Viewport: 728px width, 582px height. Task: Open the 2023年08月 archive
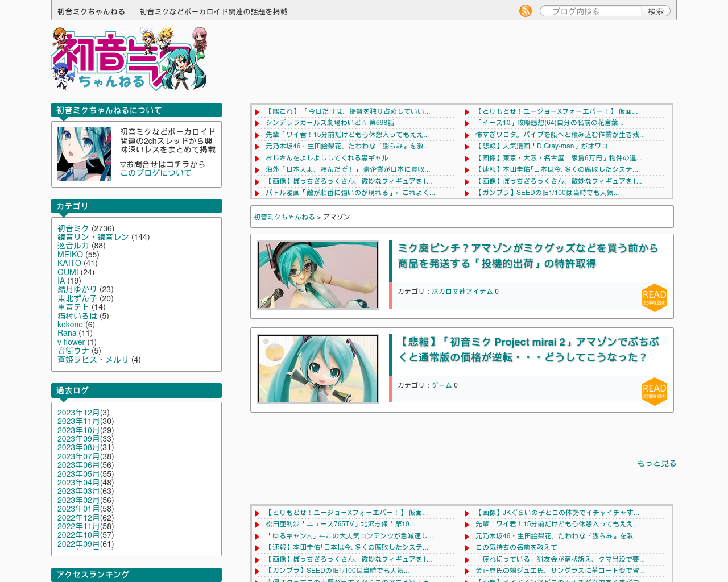click(x=78, y=447)
